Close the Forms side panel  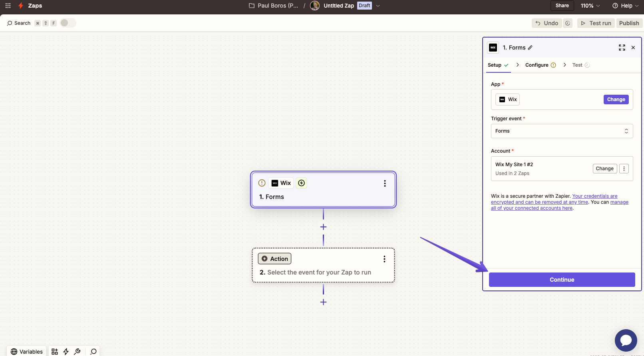tap(633, 48)
